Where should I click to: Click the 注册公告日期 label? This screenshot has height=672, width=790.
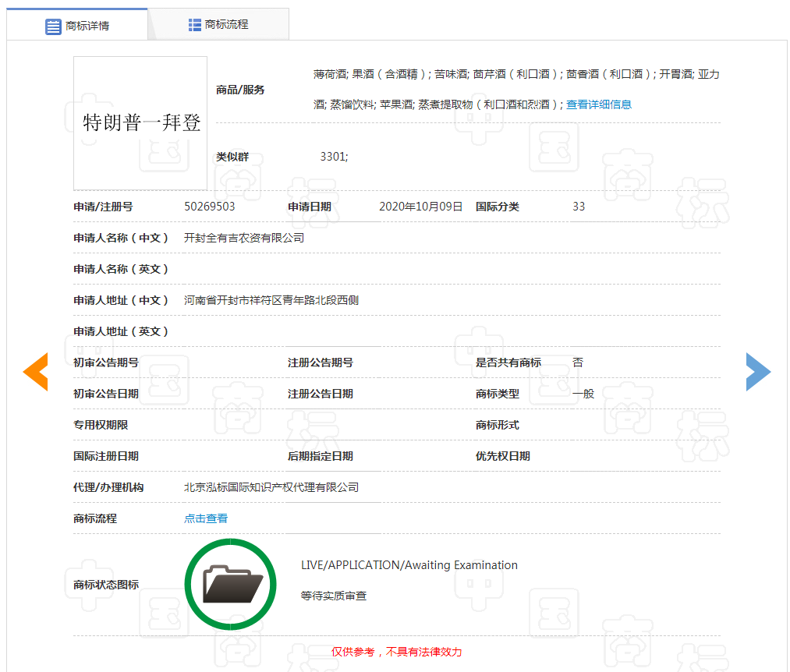(320, 394)
